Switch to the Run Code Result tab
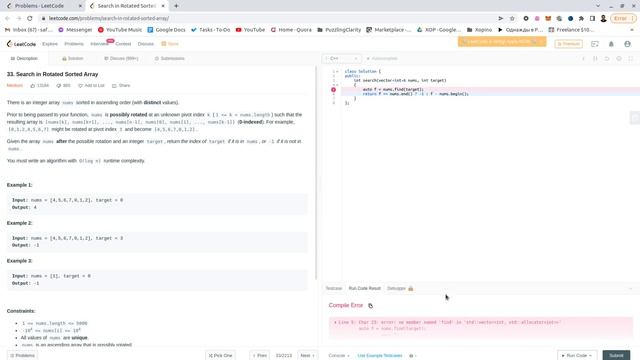 tap(364, 288)
